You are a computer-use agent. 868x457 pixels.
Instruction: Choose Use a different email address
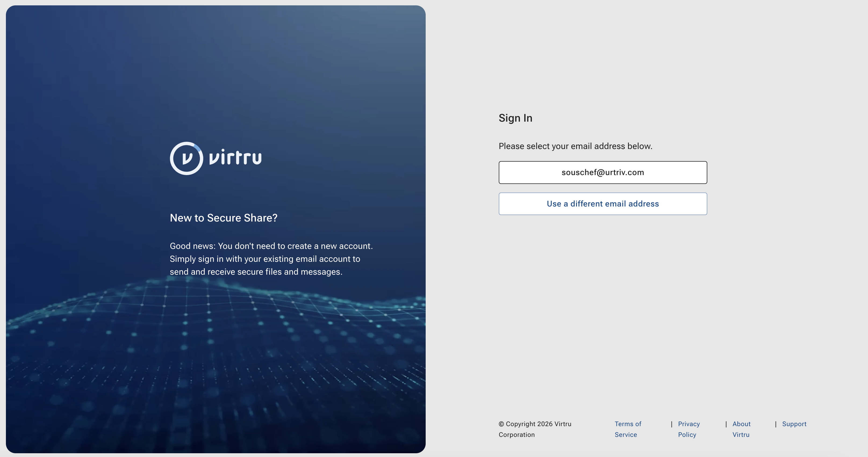(x=603, y=204)
